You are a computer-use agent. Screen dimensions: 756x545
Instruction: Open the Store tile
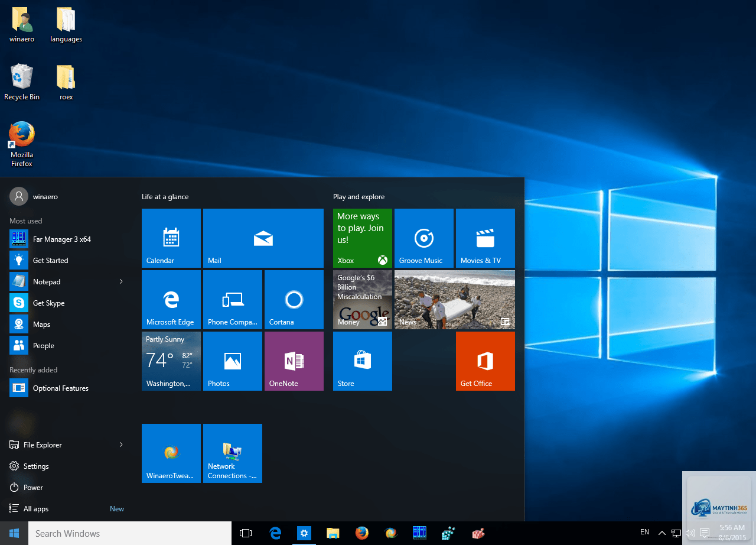click(x=363, y=361)
